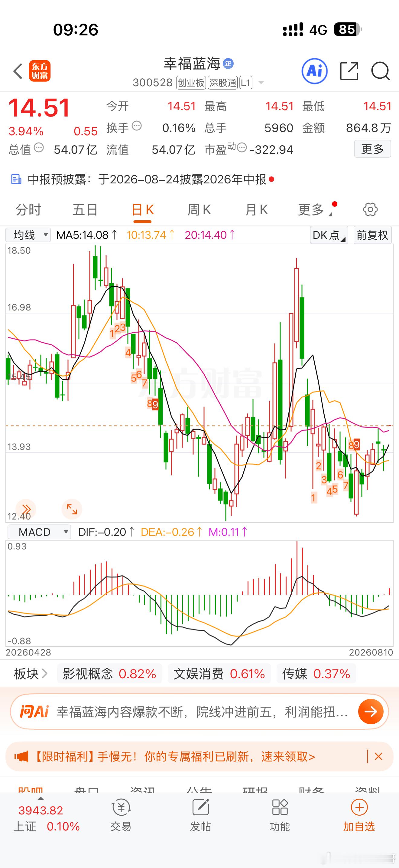Tap the 幸福蓝海 stock title
Viewport: 399px width, 868px height.
(192, 64)
